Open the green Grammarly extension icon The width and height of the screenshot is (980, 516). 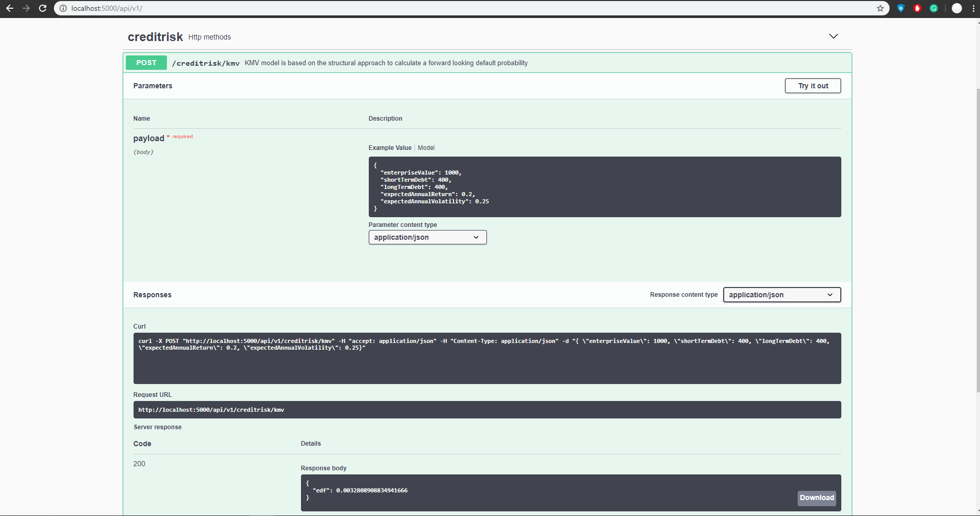tap(934, 8)
